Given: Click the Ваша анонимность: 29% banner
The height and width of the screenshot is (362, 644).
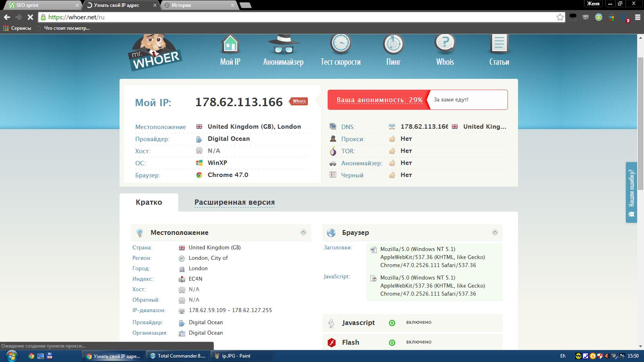Looking at the screenshot, I should (x=379, y=100).
